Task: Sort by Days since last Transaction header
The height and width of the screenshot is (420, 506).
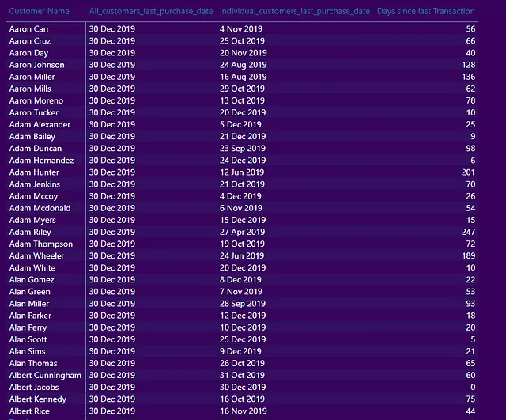Action: point(425,11)
